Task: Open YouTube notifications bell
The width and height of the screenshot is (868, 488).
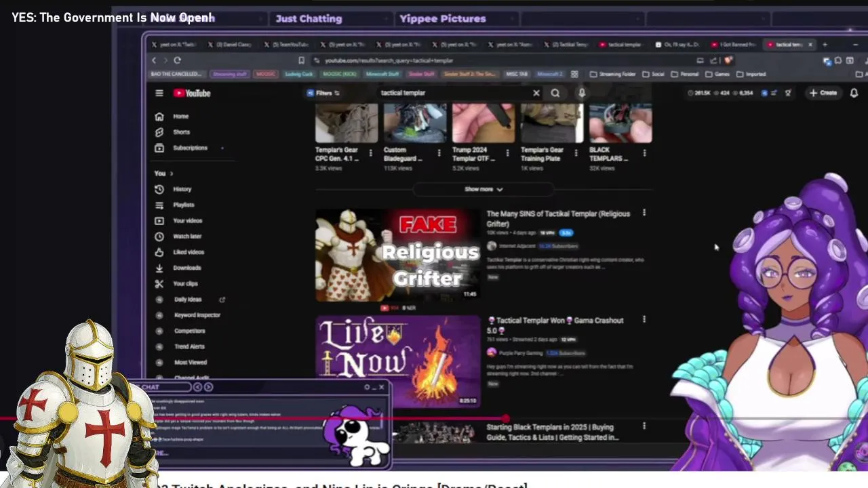Action: click(x=854, y=93)
